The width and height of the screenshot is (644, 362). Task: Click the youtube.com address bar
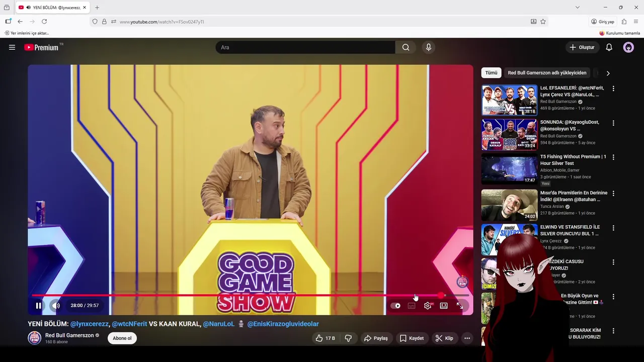(x=322, y=22)
